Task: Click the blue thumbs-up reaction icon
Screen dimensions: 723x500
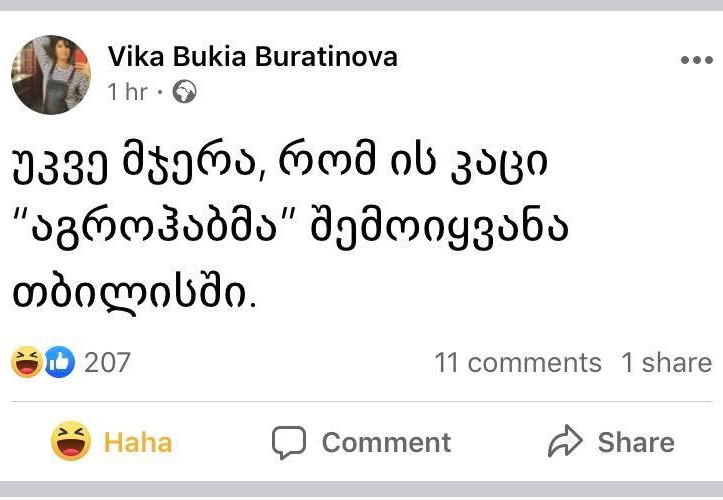Action: [x=59, y=361]
